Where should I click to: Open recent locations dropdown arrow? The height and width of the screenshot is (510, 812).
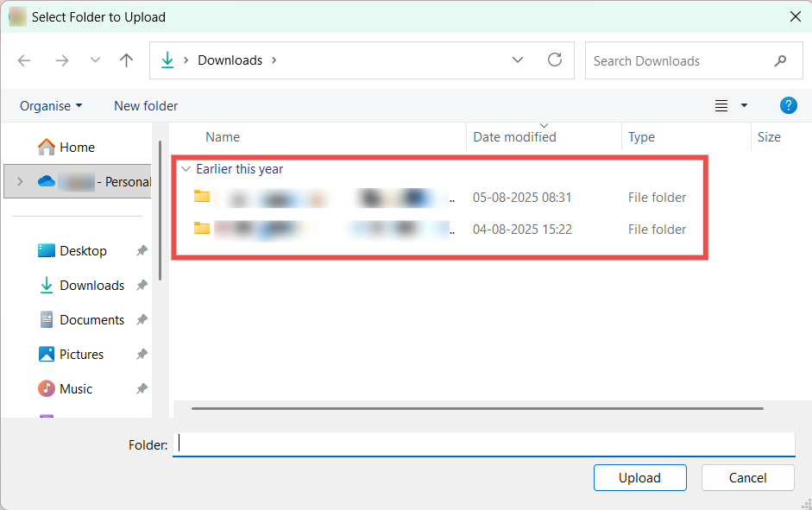click(95, 60)
